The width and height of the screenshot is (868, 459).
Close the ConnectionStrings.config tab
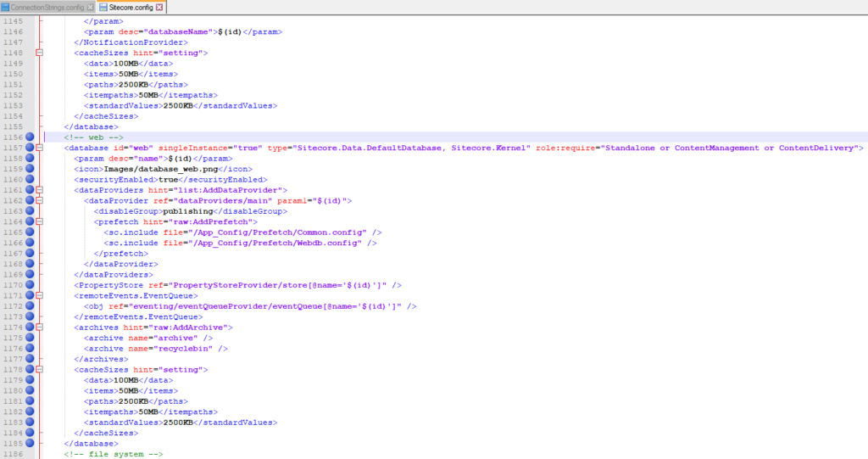(90, 7)
